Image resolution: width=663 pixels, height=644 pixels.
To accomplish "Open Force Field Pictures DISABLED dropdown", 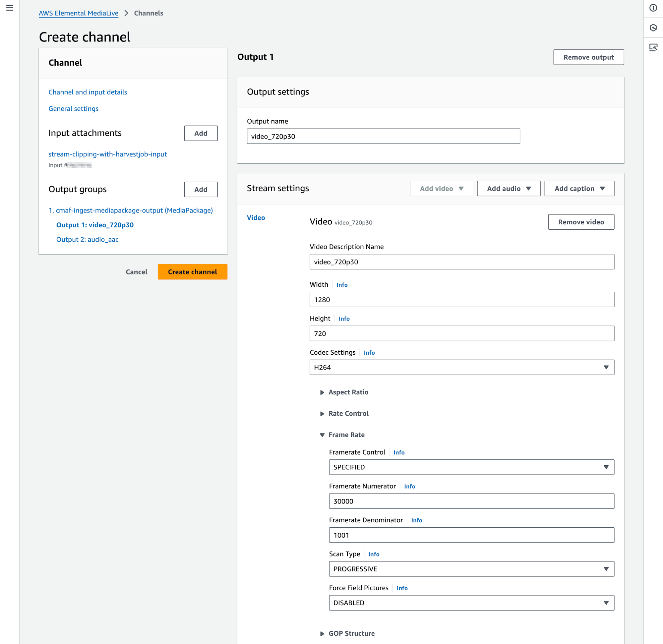I will [x=471, y=603].
